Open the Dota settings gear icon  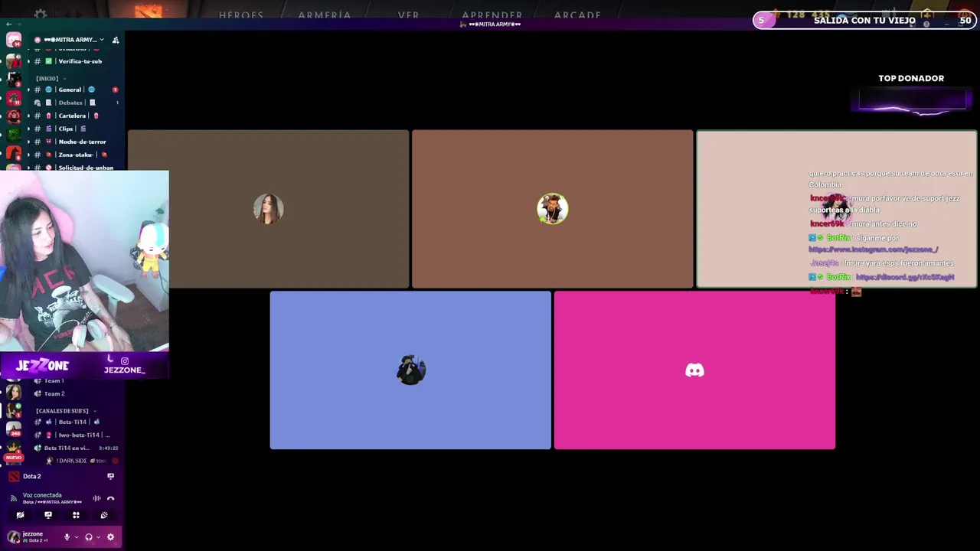(x=41, y=15)
